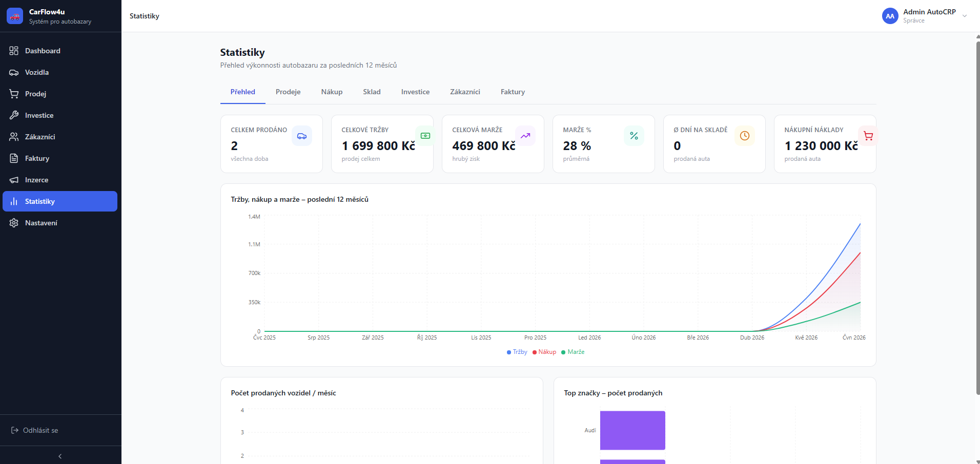Toggle Marže series in chart legend
The image size is (980, 464).
tap(573, 352)
